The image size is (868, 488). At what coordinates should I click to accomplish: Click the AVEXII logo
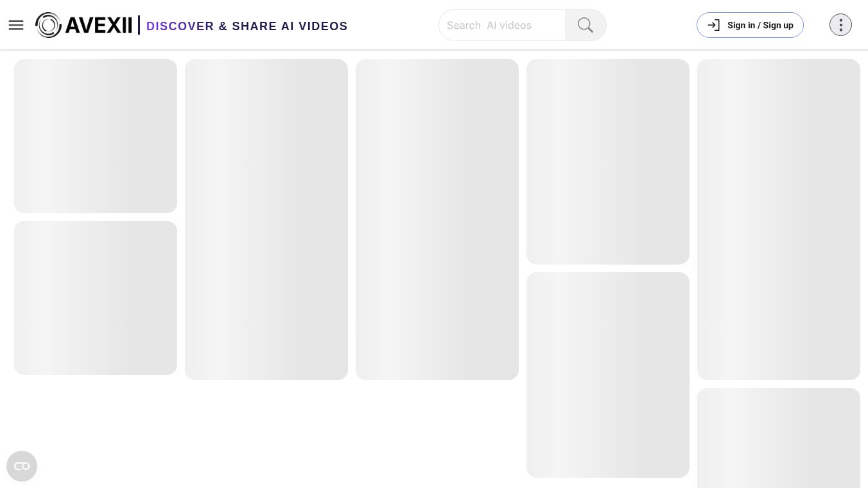tap(83, 25)
